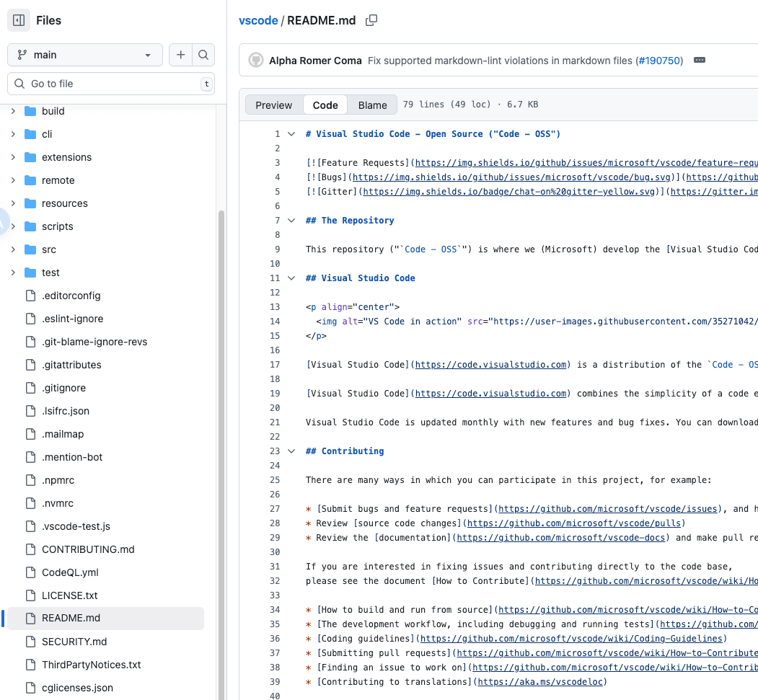Open the commit details ellipsis icon
The image size is (758, 700).
coord(699,61)
